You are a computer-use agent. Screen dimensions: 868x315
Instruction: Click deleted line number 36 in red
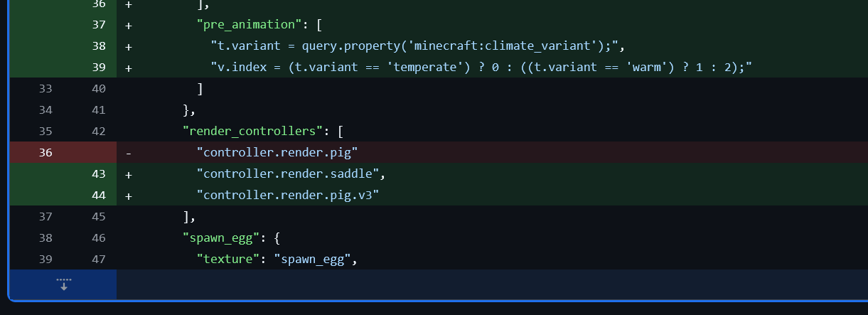(x=45, y=153)
